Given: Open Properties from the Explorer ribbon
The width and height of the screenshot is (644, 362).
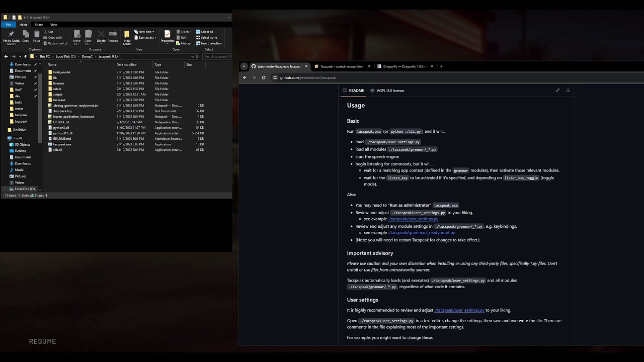Looking at the screenshot, I should [x=167, y=36].
